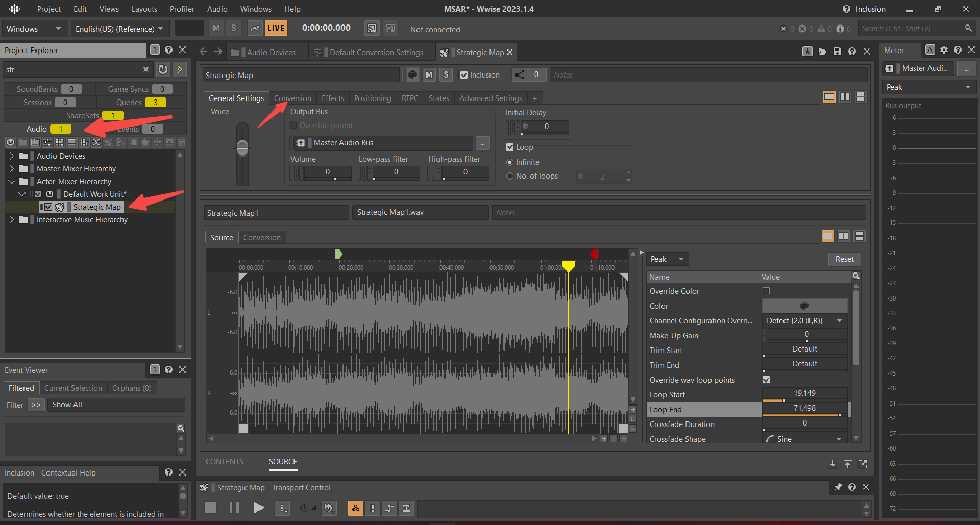Switch to the Conversion tab in property editor
Image resolution: width=980 pixels, height=525 pixels.
click(x=292, y=98)
